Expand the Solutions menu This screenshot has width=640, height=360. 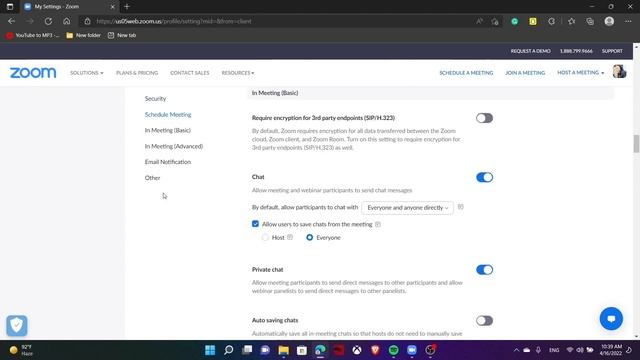click(x=87, y=73)
